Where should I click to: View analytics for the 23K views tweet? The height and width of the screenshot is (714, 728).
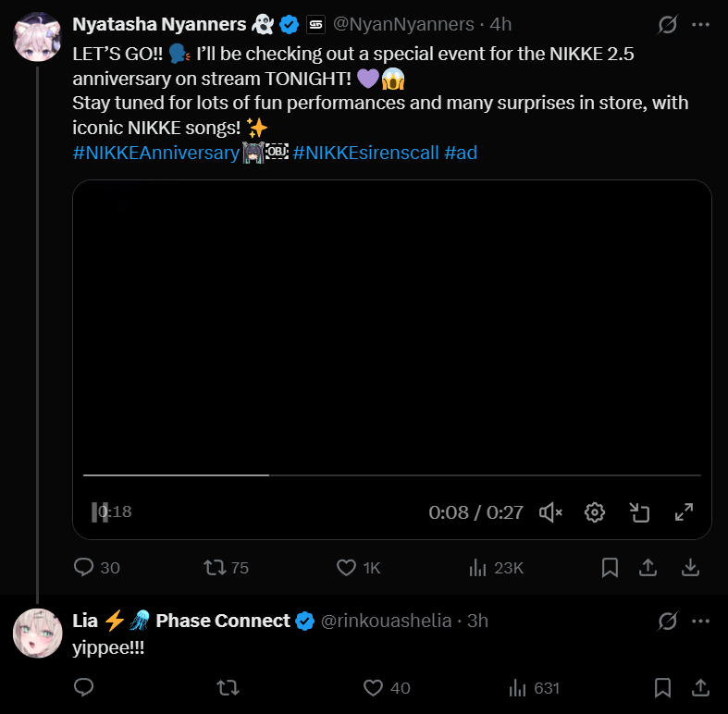[x=478, y=567]
